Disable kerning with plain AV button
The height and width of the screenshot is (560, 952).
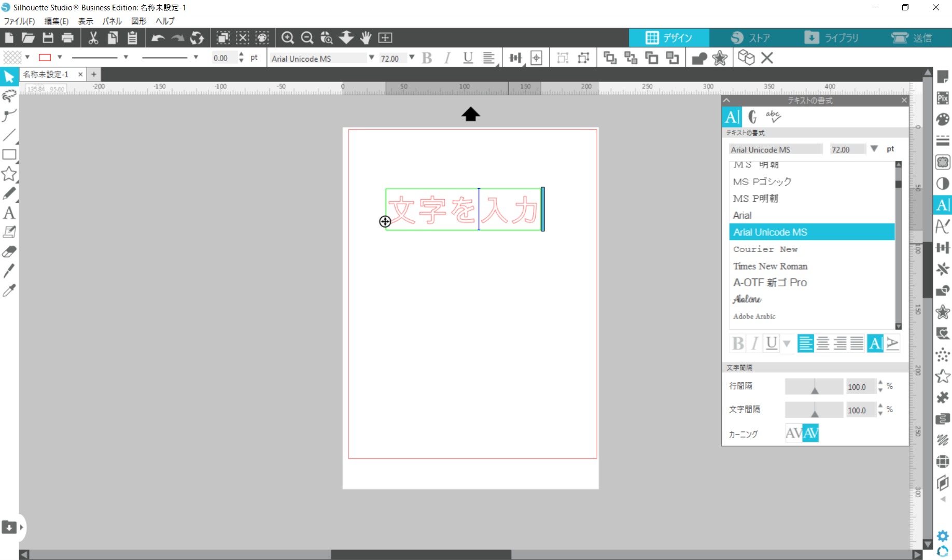[794, 433]
